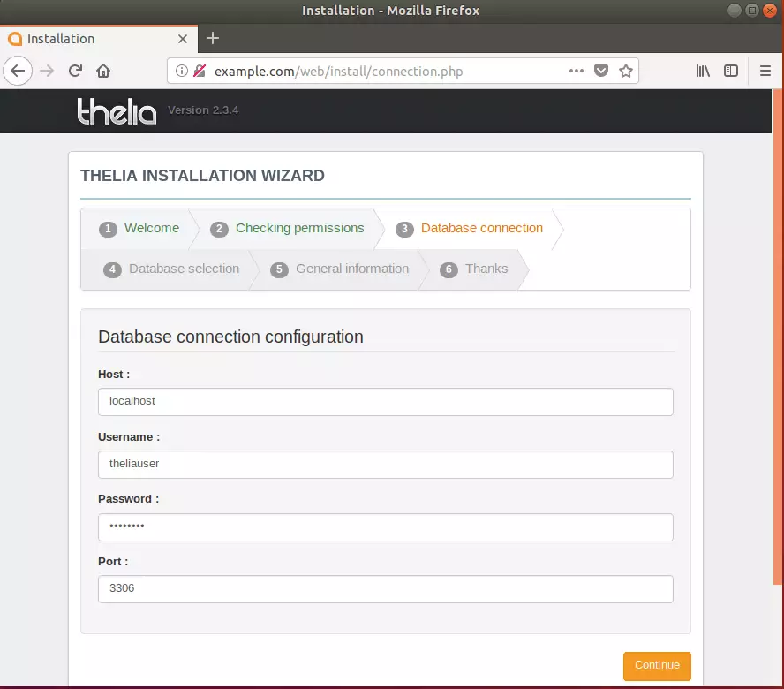Save page to Pocket
The height and width of the screenshot is (689, 784).
tap(601, 71)
